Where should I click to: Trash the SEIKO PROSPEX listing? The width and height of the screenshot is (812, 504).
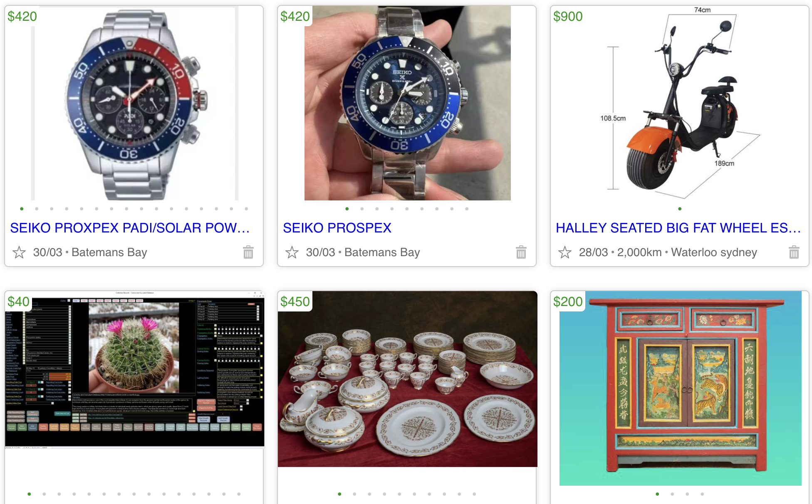click(521, 252)
